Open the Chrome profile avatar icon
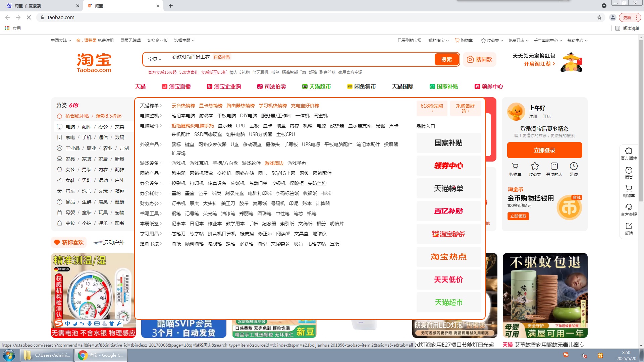644x362 pixels. click(x=613, y=17)
